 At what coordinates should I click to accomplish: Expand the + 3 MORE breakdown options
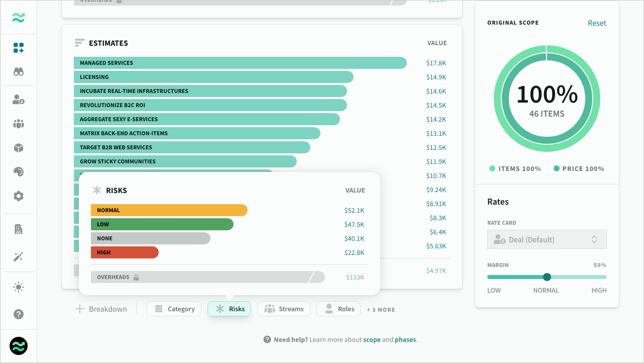coord(381,310)
